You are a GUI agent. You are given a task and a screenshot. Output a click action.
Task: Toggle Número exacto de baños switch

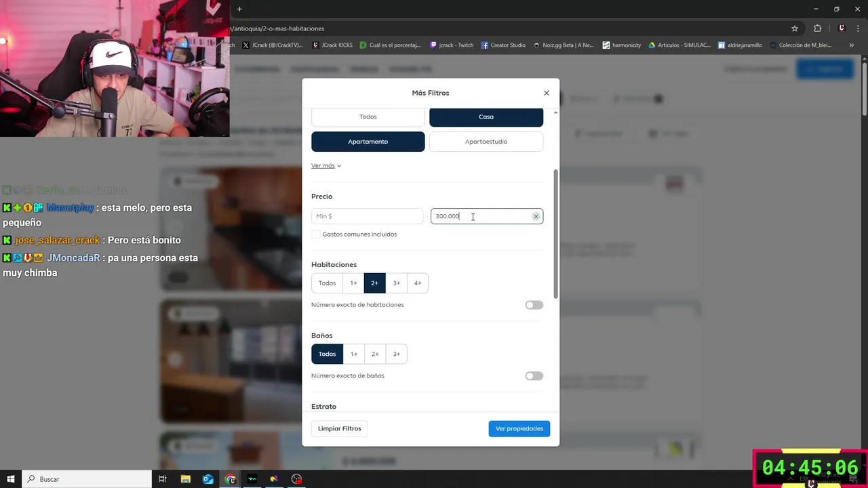(534, 376)
